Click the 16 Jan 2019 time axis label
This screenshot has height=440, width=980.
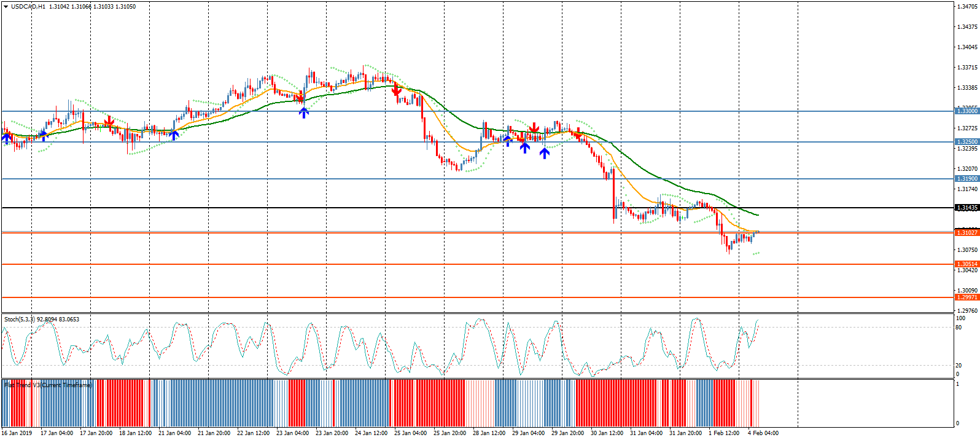coord(17,433)
